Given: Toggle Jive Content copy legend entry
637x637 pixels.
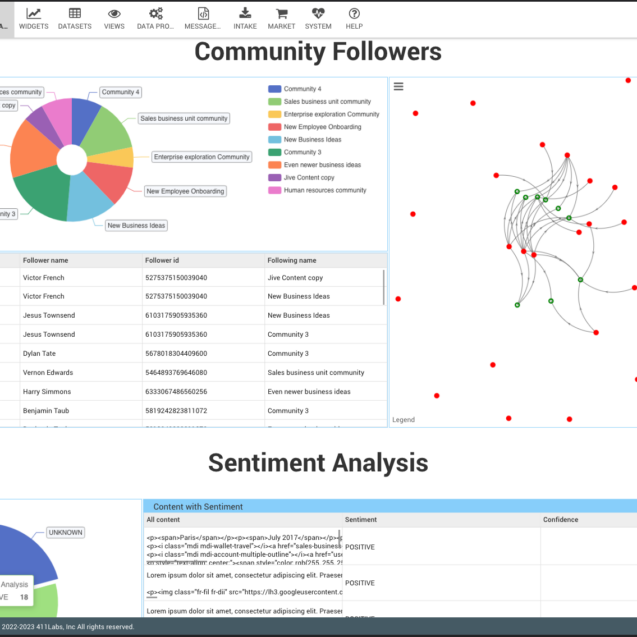Looking at the screenshot, I should pos(301,178).
